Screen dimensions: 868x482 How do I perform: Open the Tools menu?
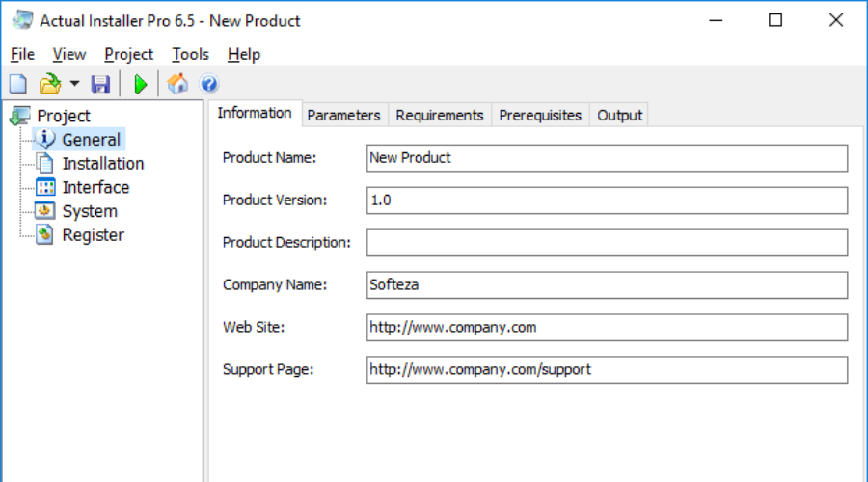190,54
